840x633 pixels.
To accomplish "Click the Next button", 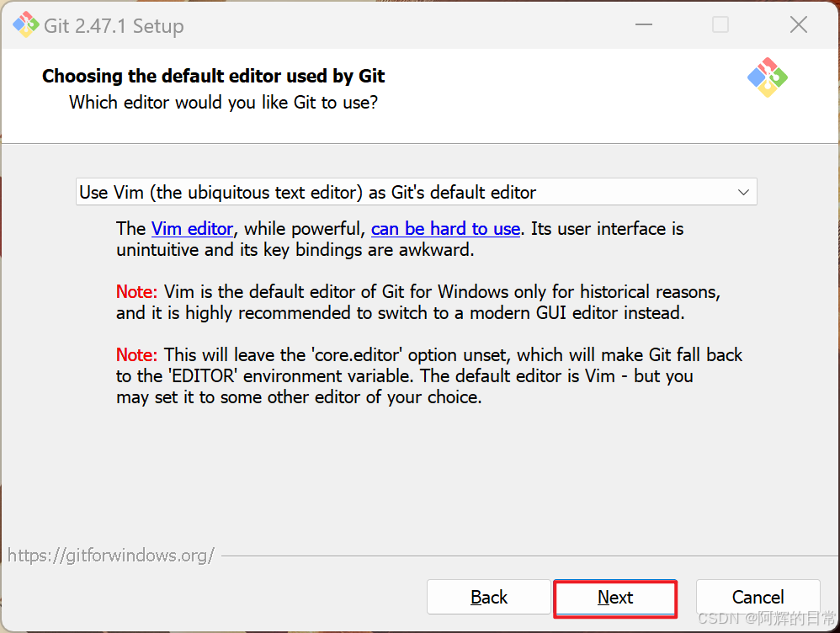I will tap(615, 598).
